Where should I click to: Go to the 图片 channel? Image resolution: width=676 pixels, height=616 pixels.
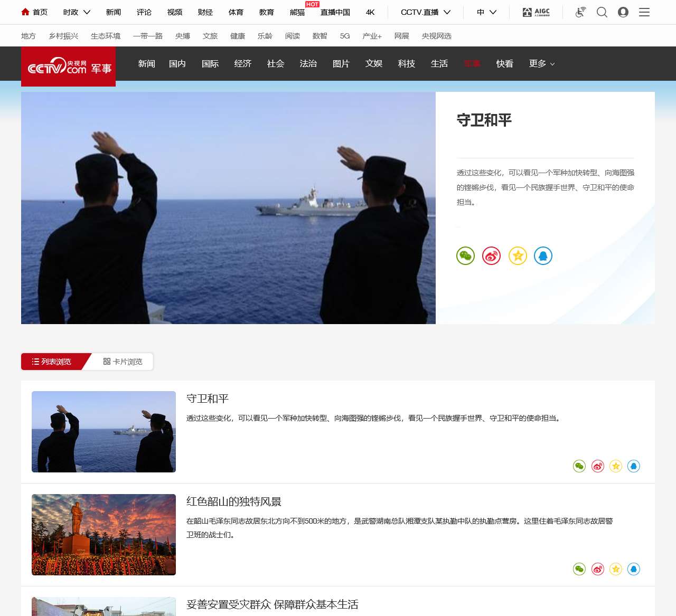coord(341,64)
